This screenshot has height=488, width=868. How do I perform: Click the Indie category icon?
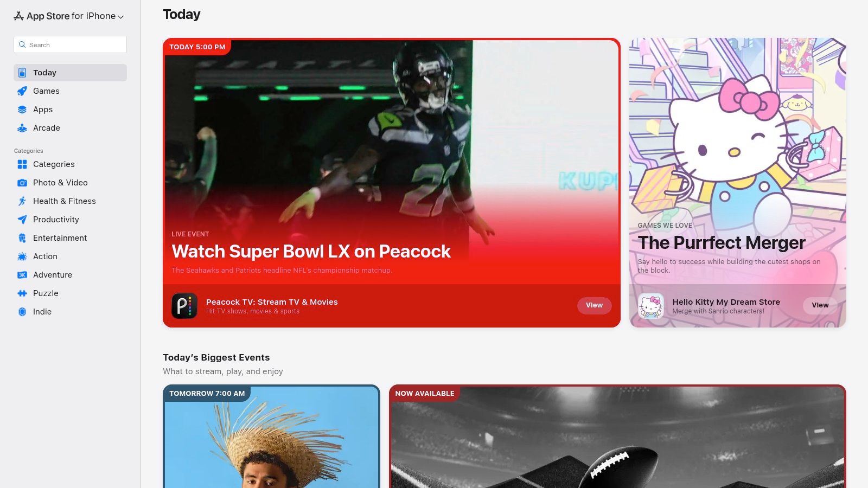(x=22, y=312)
